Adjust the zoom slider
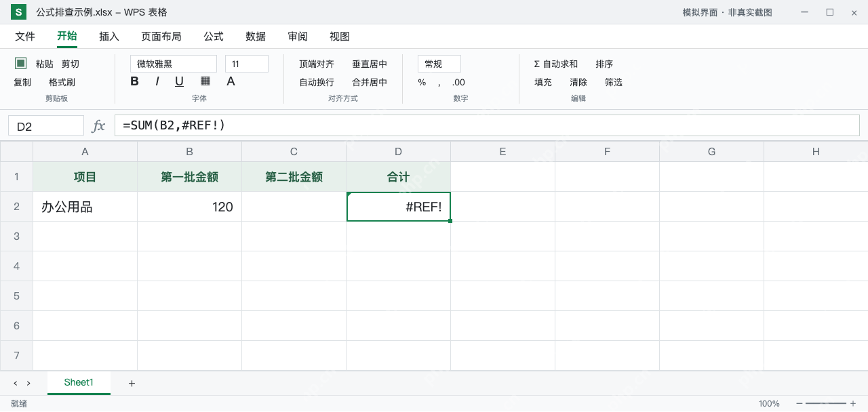This screenshot has width=868, height=412. [x=826, y=403]
